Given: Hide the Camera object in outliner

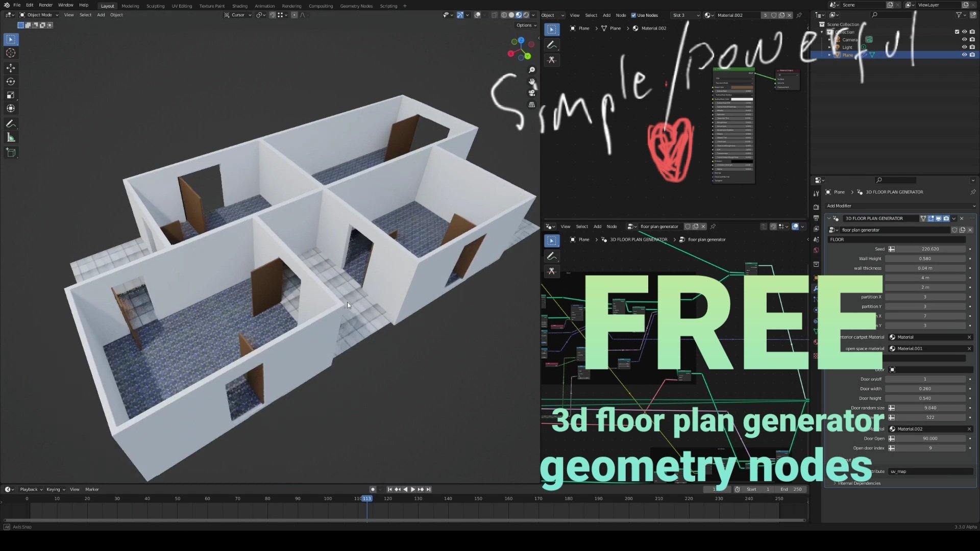Looking at the screenshot, I should coord(964,39).
